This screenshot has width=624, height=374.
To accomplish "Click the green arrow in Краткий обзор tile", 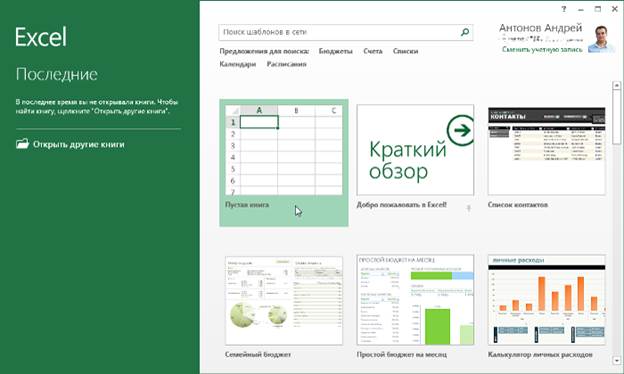I will point(460,130).
